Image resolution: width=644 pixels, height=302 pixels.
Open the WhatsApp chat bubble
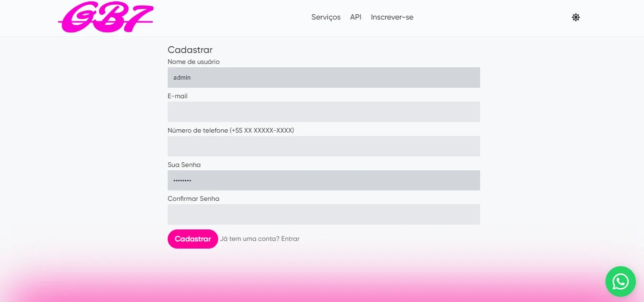coord(620,281)
